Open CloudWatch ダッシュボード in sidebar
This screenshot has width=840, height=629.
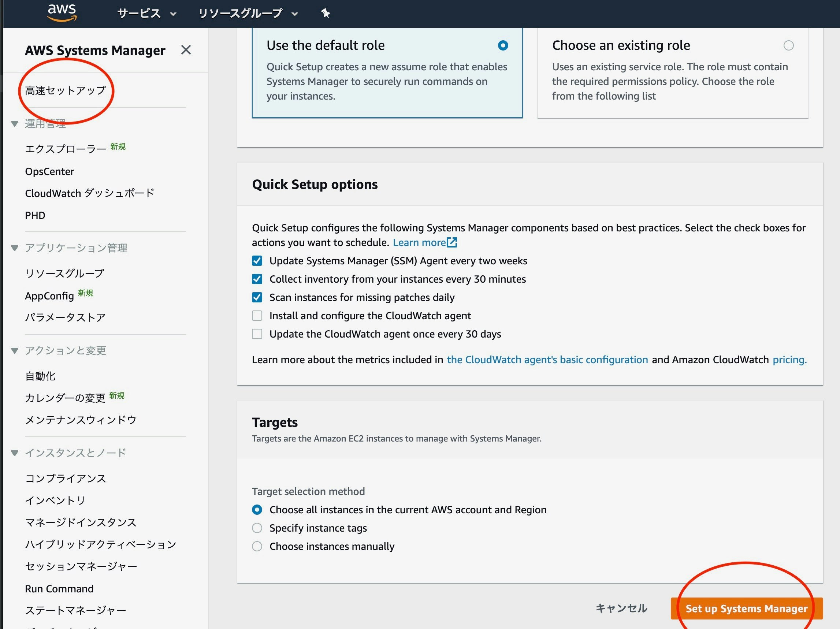90,193
